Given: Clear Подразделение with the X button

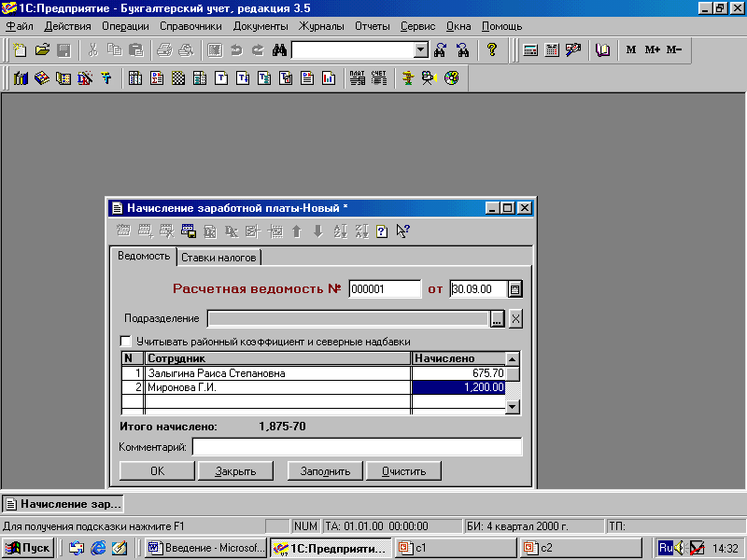Looking at the screenshot, I should (x=515, y=319).
